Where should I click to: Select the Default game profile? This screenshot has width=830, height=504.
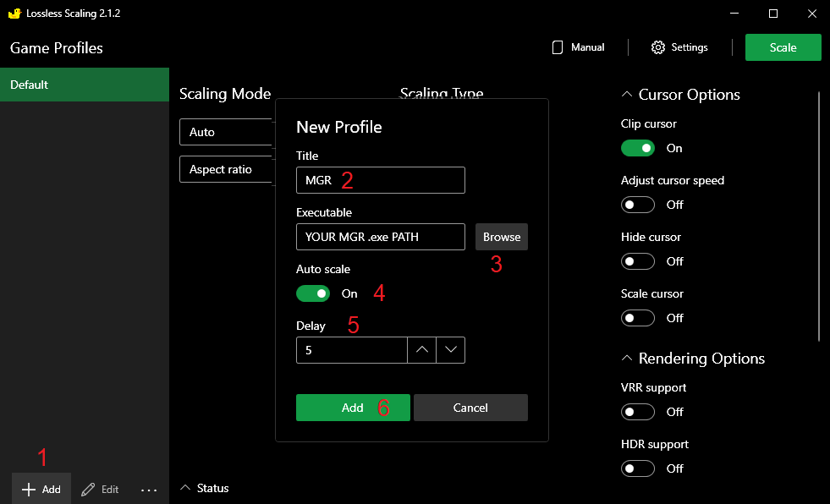[x=85, y=85]
